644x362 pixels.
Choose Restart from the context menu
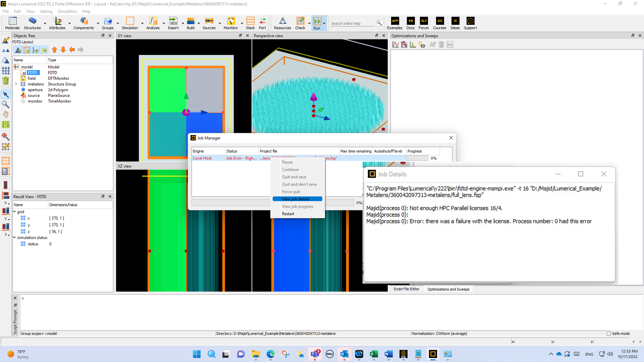pyautogui.click(x=288, y=214)
